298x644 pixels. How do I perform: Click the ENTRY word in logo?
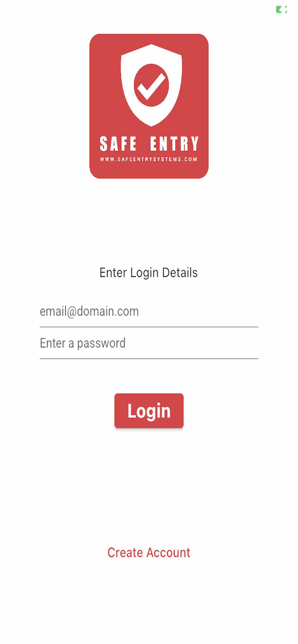coord(174,144)
